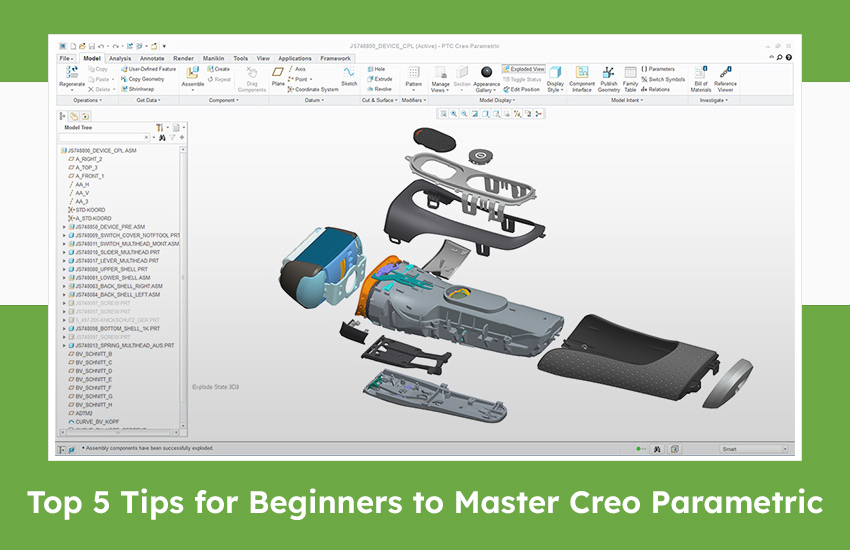Click Shrinkwrap
The width and height of the screenshot is (850, 550).
pos(138,89)
